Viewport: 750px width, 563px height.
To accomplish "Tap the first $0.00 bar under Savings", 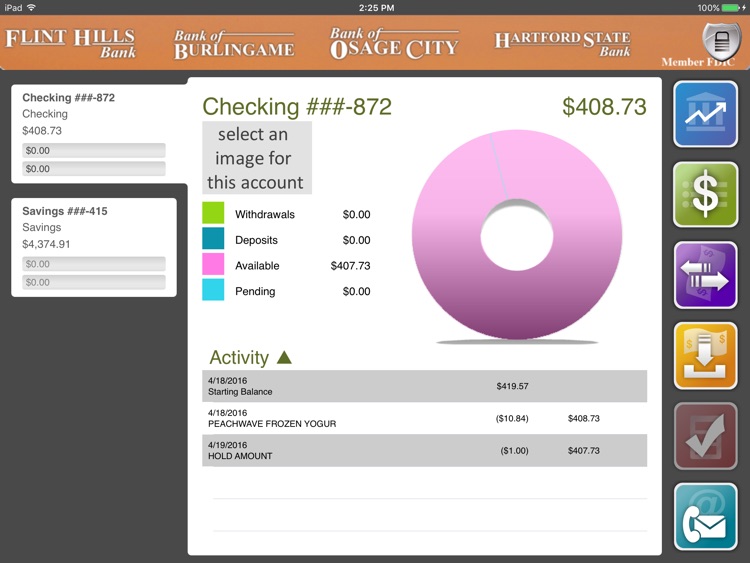I will (x=94, y=264).
